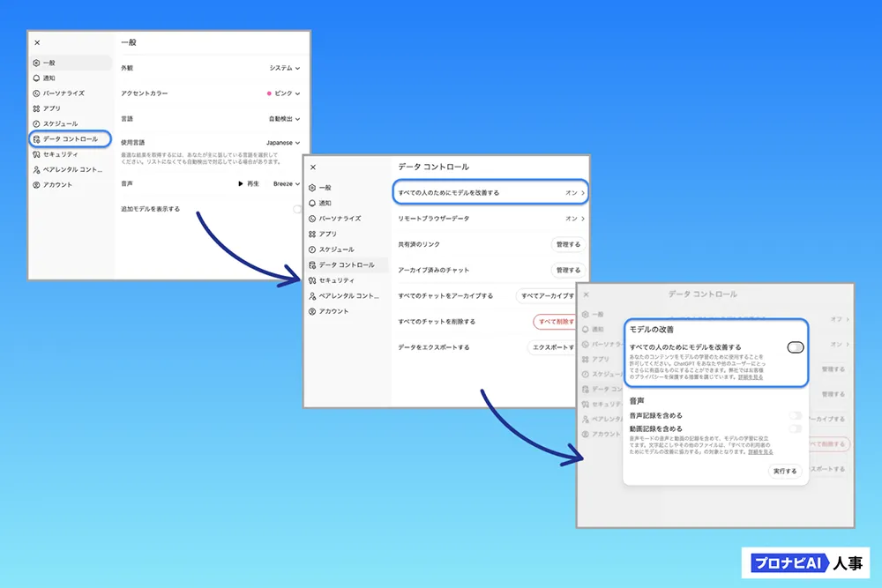This screenshot has width=882, height=588.
Task: Click the 実行する button in the dialog
Action: tap(784, 471)
